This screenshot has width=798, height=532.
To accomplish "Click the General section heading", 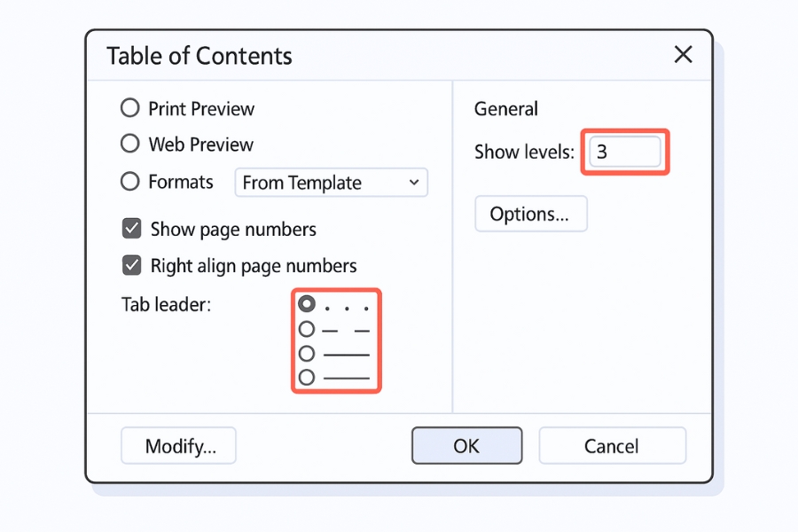I will [505, 109].
